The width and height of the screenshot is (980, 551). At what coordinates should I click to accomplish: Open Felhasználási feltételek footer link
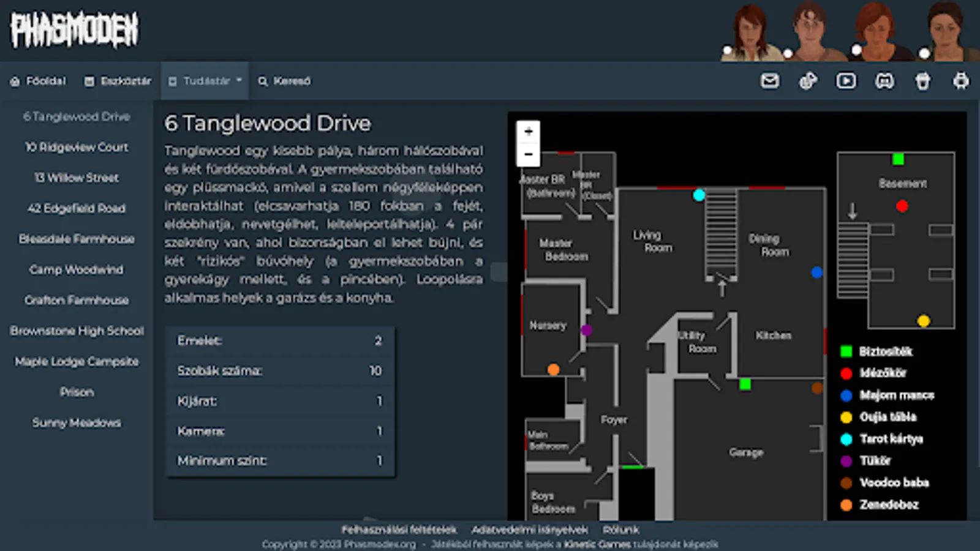(399, 530)
